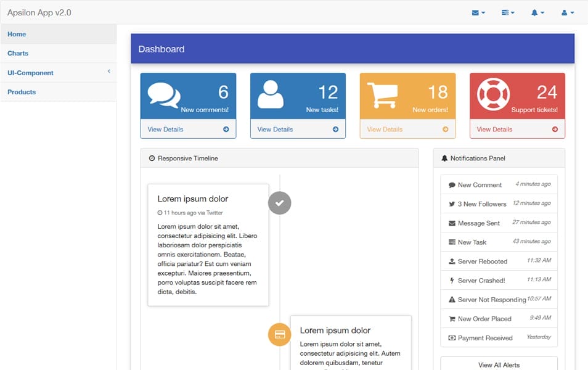Image resolution: width=588 pixels, height=370 pixels.
Task: Click the bell notifications icon in the header
Action: [535, 12]
